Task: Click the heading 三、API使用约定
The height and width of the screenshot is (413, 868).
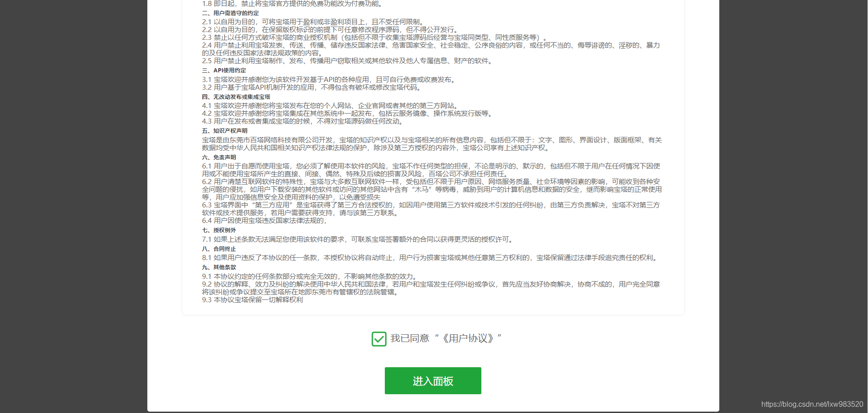Action: pyautogui.click(x=224, y=71)
